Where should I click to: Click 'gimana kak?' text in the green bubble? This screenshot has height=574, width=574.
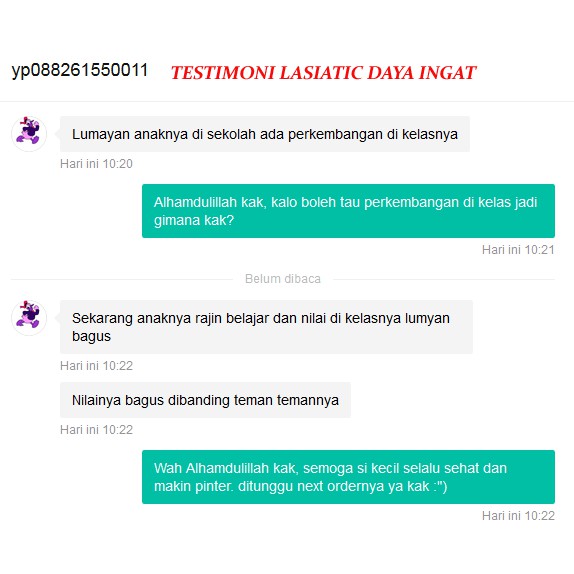point(194,220)
